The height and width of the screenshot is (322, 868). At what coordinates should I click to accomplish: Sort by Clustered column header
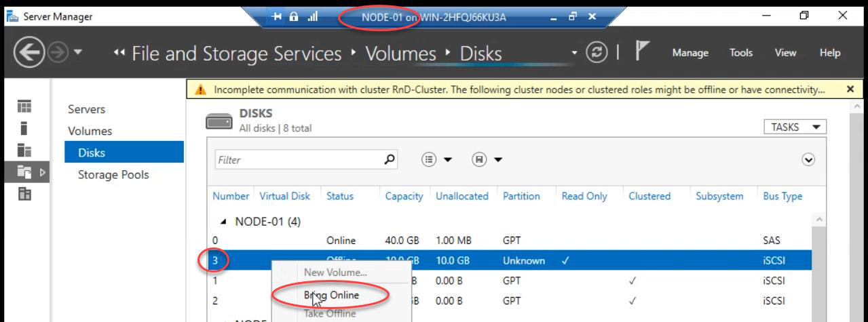[x=649, y=196]
